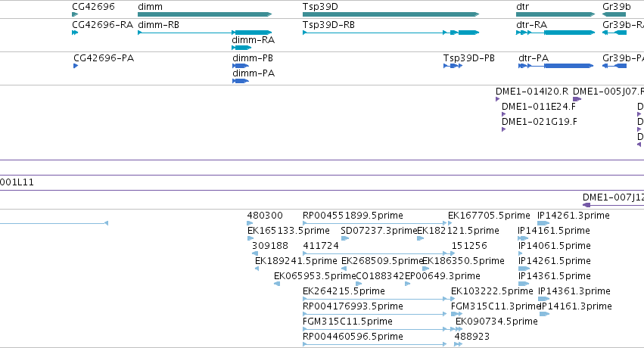Screen dimensions: 644x348
Task: Click the 001L11 clone label
Action: [17, 182]
